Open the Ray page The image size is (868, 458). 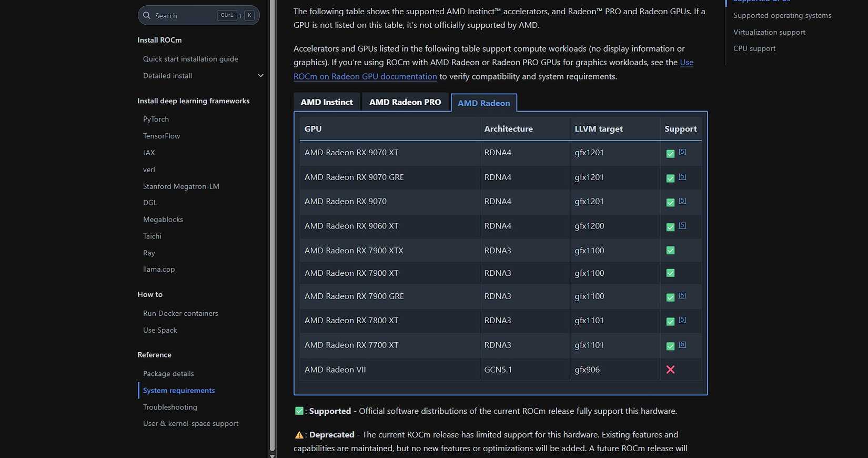pos(149,253)
